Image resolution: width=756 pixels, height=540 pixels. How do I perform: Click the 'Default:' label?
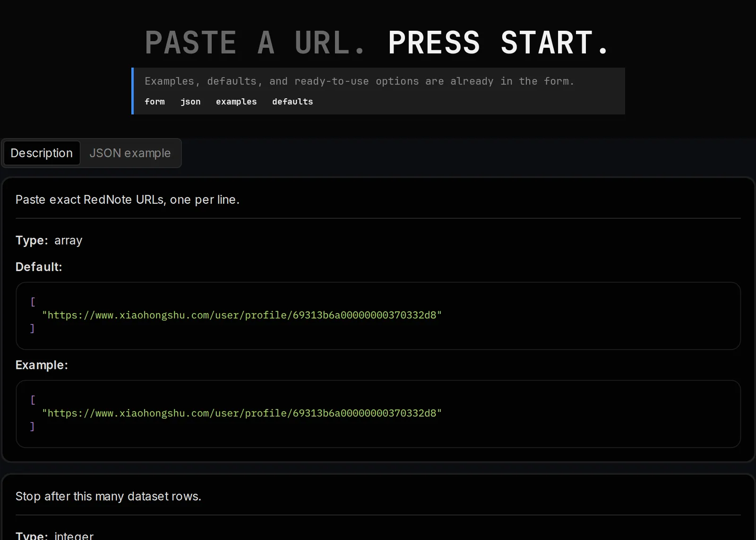39,267
